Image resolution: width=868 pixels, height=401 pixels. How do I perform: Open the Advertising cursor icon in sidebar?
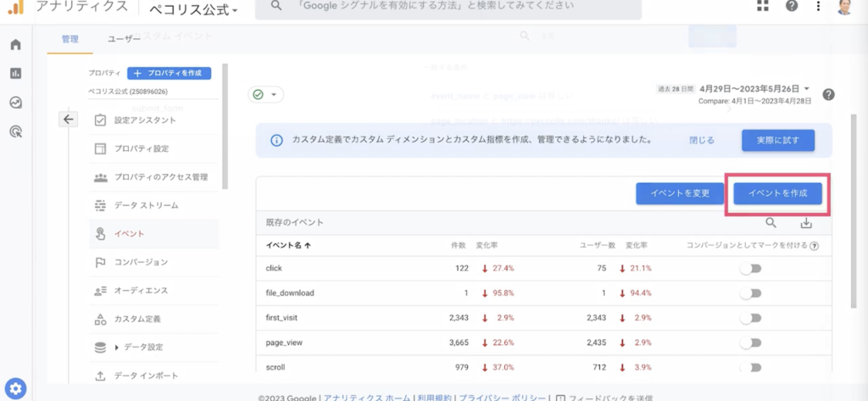pos(15,131)
